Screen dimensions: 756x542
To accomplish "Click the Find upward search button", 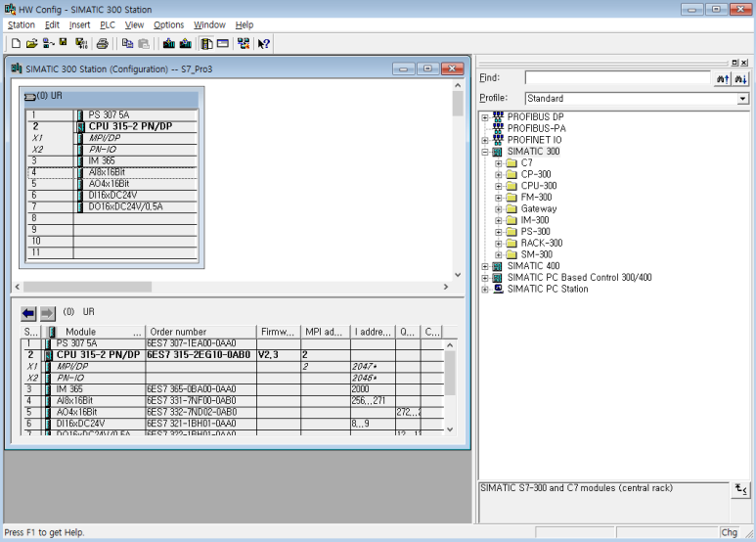I will 723,78.
